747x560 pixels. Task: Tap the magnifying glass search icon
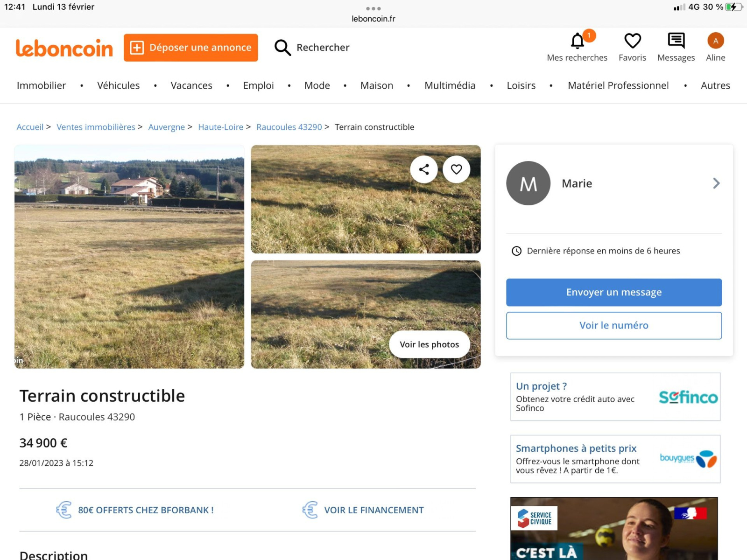point(282,48)
